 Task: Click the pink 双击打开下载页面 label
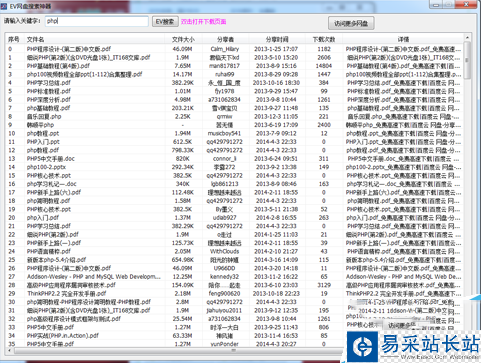(x=203, y=22)
